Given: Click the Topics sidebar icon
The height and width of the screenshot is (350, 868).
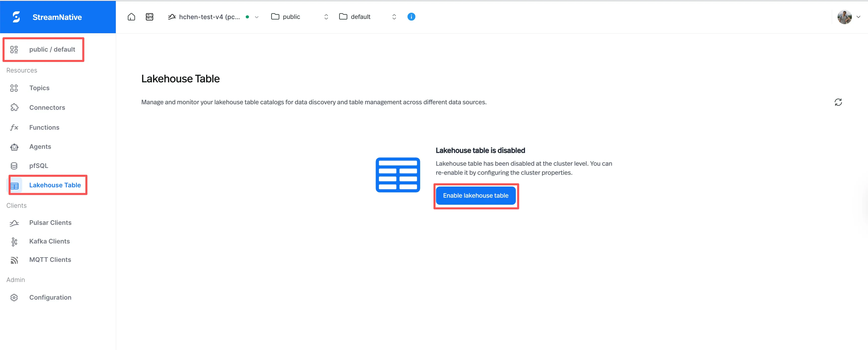Looking at the screenshot, I should click(14, 88).
